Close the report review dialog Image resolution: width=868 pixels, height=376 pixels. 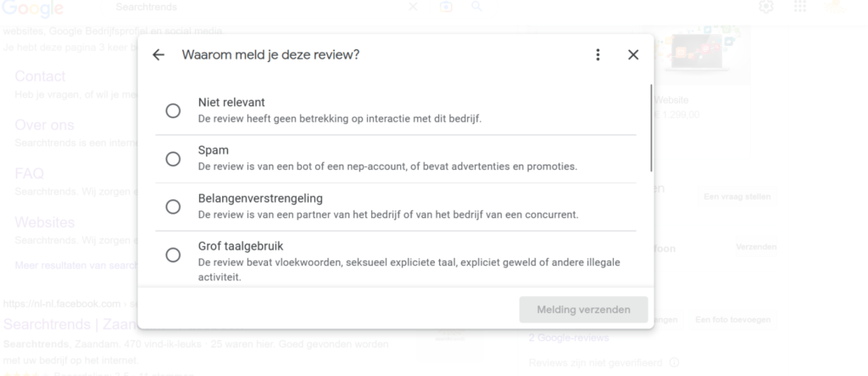[x=633, y=54]
